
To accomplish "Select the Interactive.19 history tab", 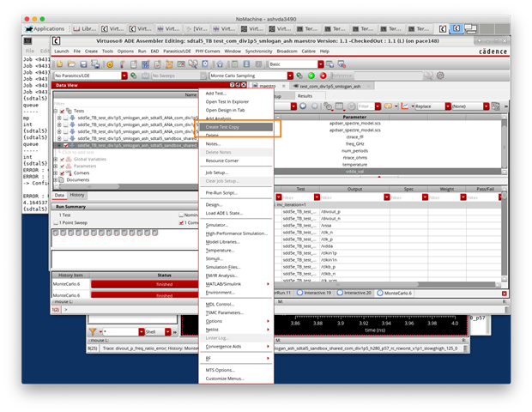I will pos(314,293).
